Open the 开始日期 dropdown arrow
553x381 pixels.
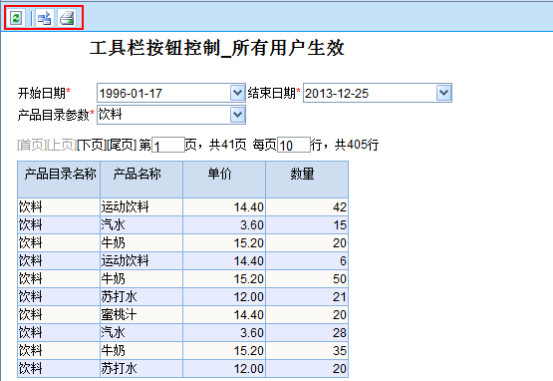point(237,93)
